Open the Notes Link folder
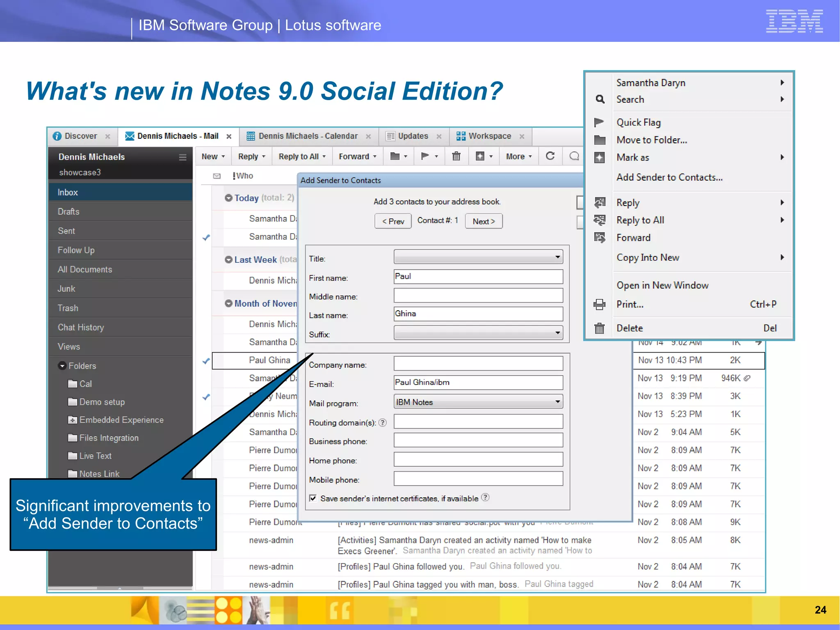 click(x=94, y=474)
